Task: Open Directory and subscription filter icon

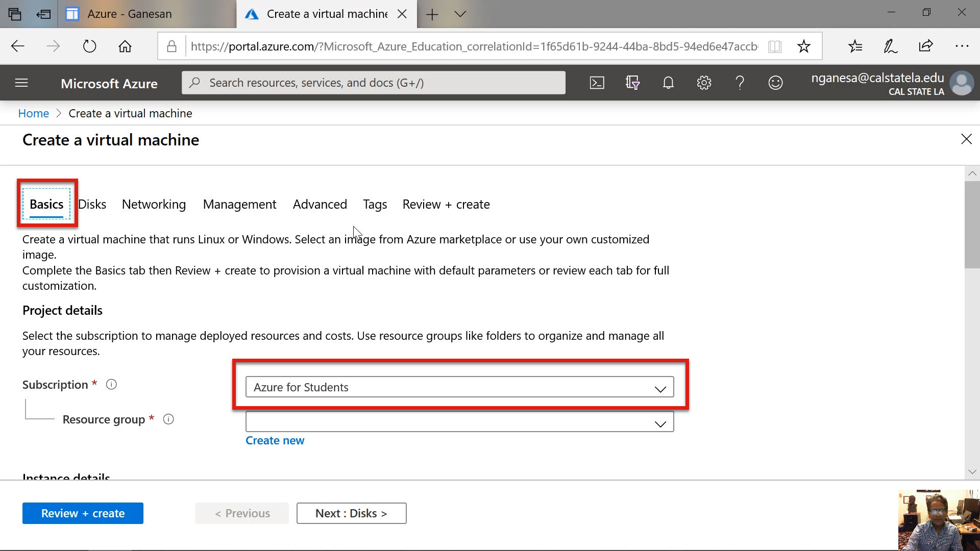Action: pyautogui.click(x=632, y=83)
